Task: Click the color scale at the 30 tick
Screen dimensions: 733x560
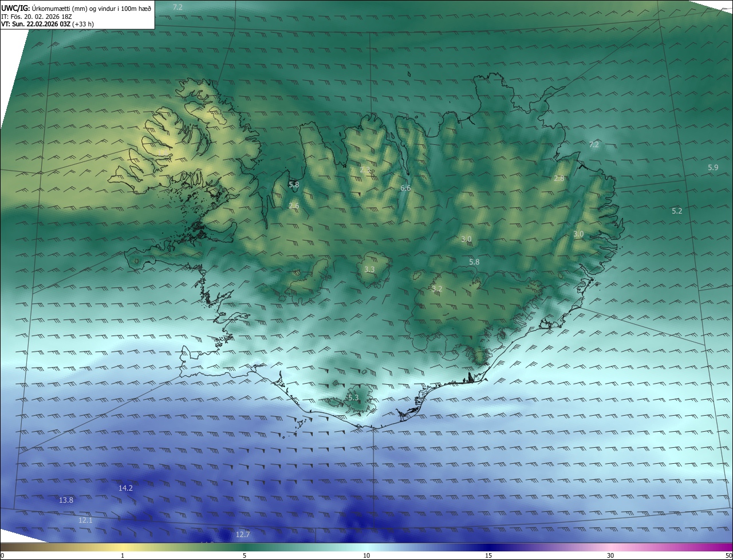Action: point(610,555)
